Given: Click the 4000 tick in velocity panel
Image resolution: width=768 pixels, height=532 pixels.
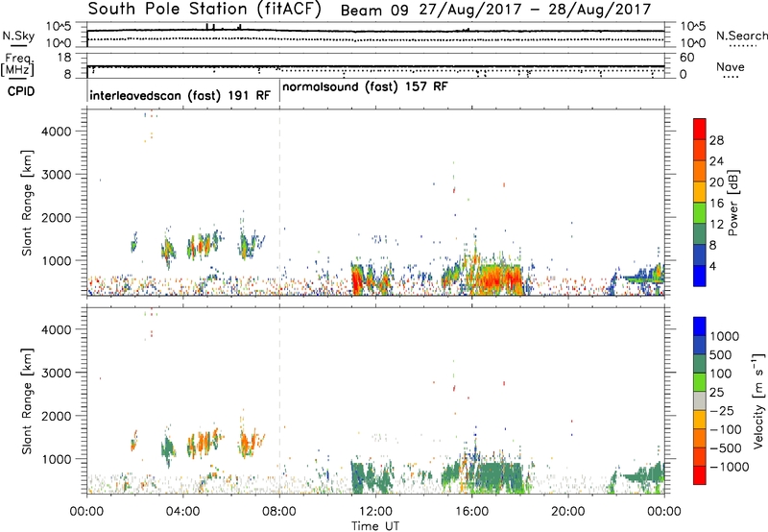Looking at the screenshot, I should click(57, 329).
